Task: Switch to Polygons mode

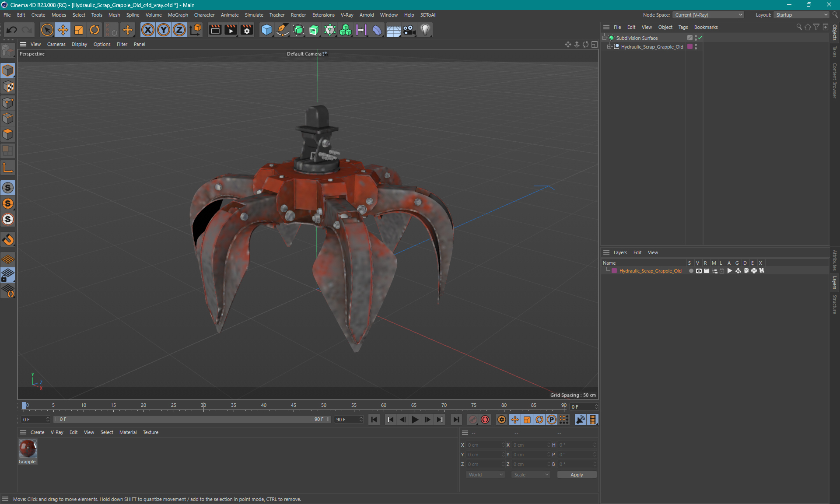Action: pos(8,134)
